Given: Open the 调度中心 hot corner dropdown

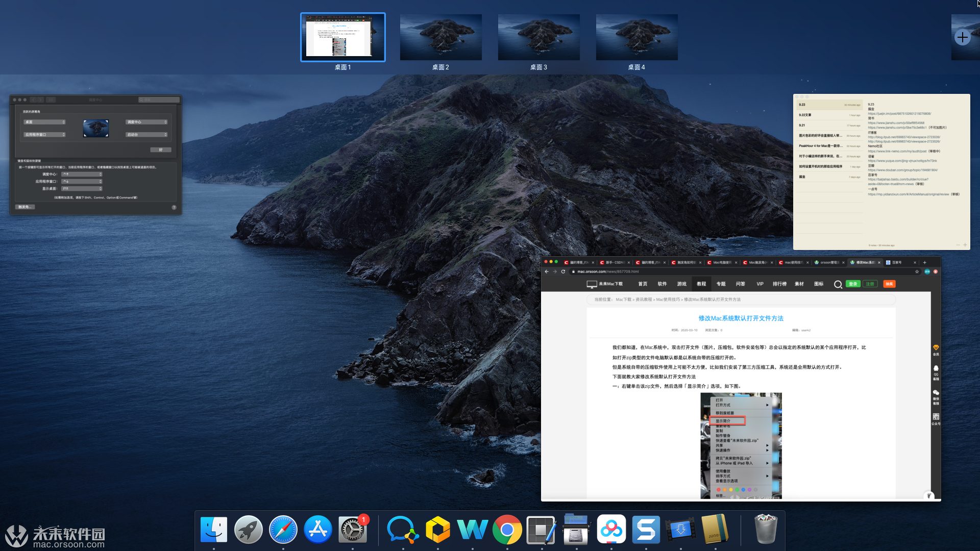Looking at the screenshot, I should [x=146, y=122].
